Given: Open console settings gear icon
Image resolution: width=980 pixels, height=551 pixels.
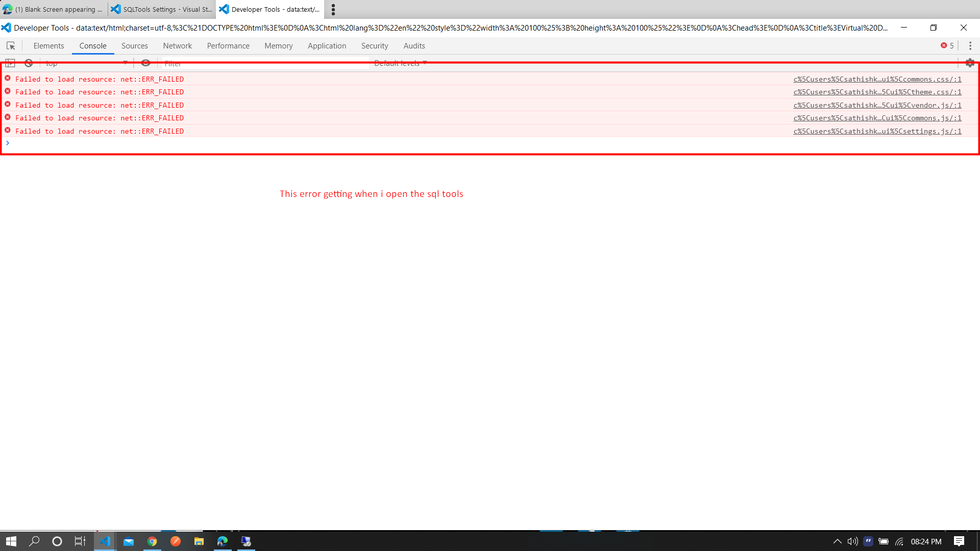Looking at the screenshot, I should 970,63.
